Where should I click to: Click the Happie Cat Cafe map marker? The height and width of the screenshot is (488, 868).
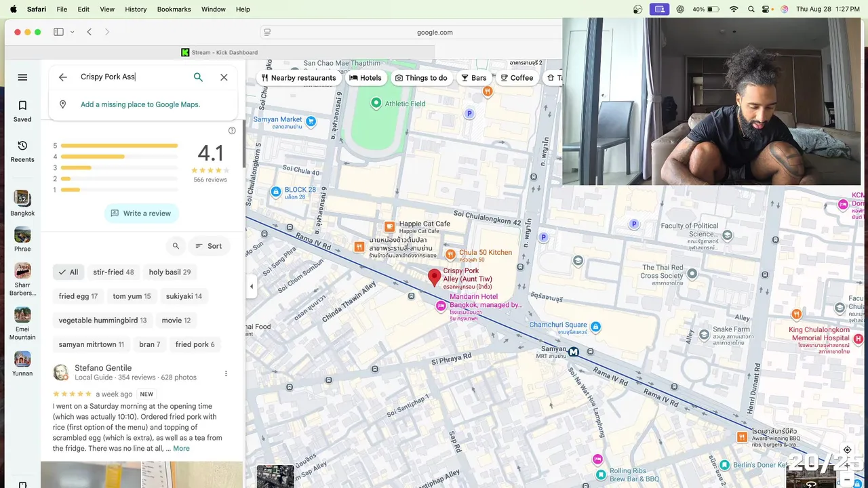point(389,227)
